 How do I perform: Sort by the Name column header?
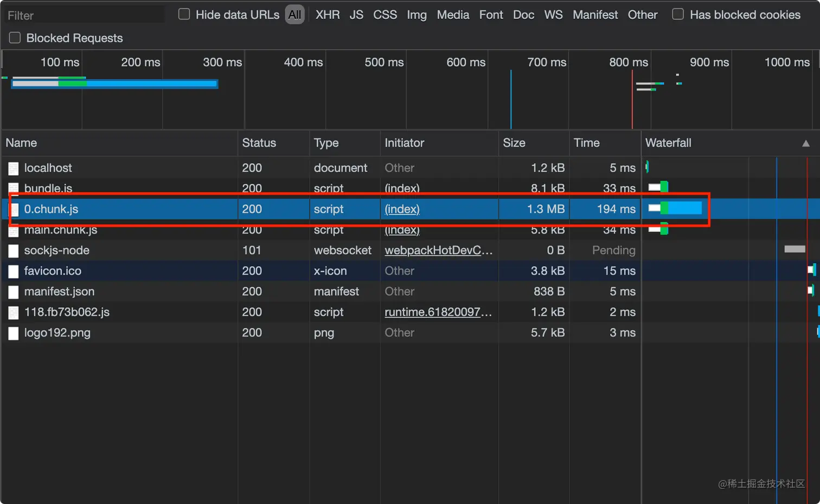(21, 143)
